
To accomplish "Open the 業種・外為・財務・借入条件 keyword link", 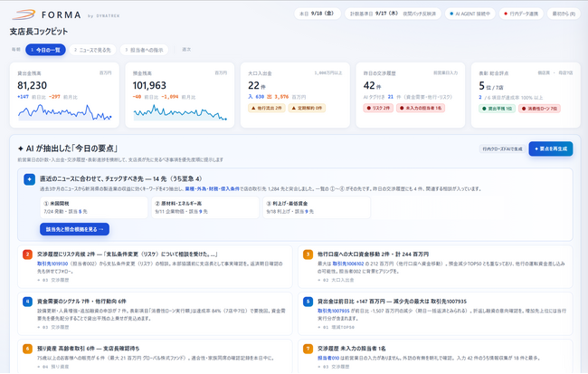I will point(213,189).
